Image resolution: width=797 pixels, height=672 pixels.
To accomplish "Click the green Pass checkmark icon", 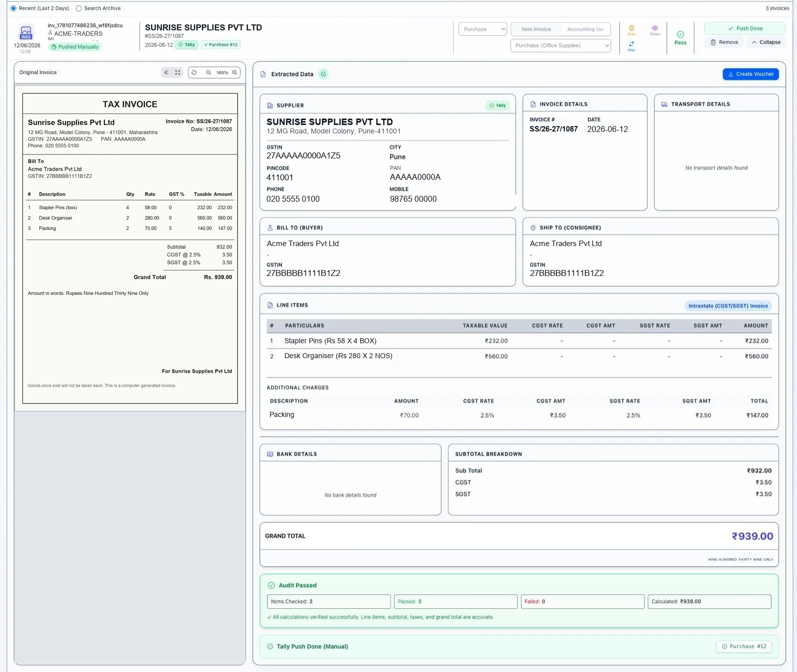I will [x=680, y=34].
